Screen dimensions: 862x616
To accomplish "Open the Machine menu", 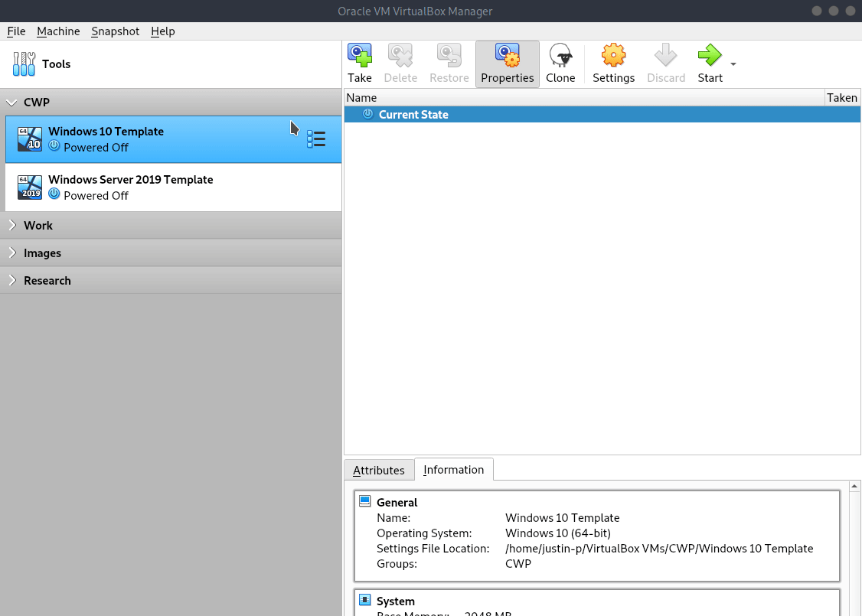I will click(x=58, y=31).
